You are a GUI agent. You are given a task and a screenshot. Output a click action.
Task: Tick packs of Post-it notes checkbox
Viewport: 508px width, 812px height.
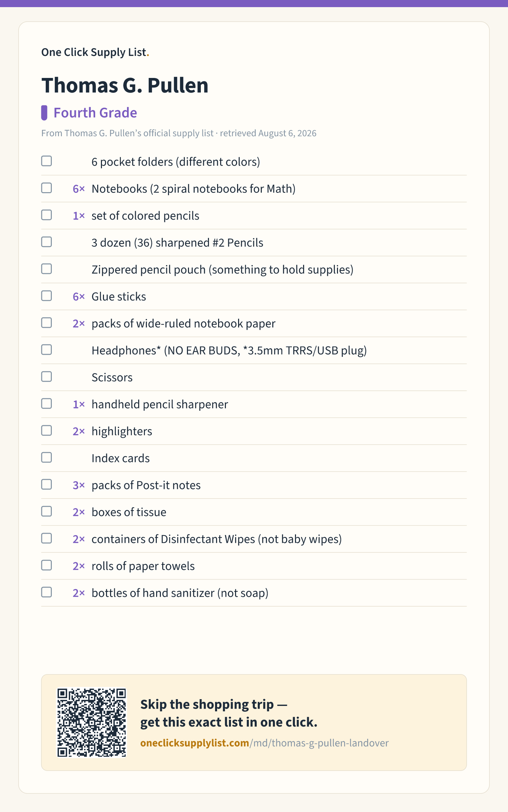[x=46, y=484]
